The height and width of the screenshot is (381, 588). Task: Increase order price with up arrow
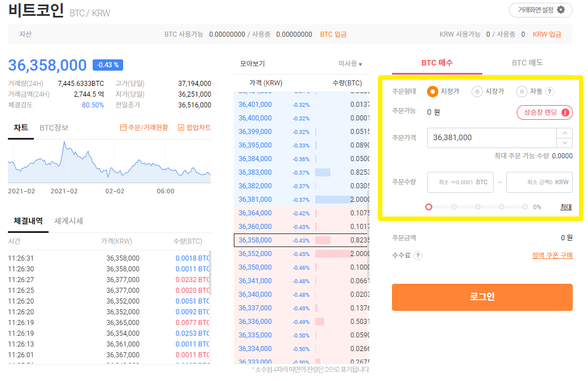(565, 133)
